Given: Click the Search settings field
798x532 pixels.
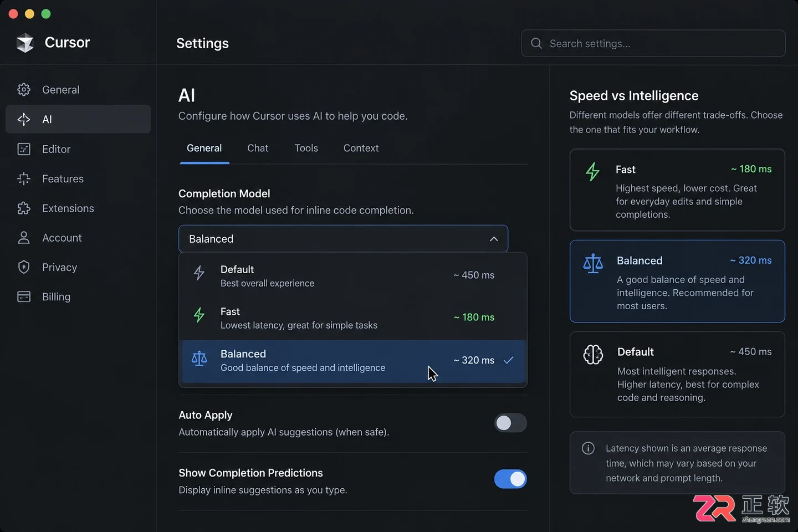Looking at the screenshot, I should point(653,43).
